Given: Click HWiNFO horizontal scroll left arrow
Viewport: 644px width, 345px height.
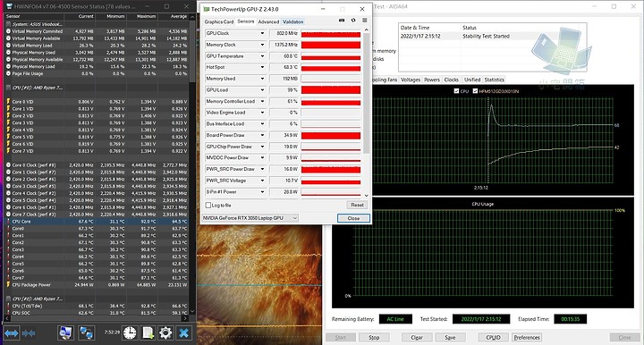Looking at the screenshot, I should pos(6,318).
